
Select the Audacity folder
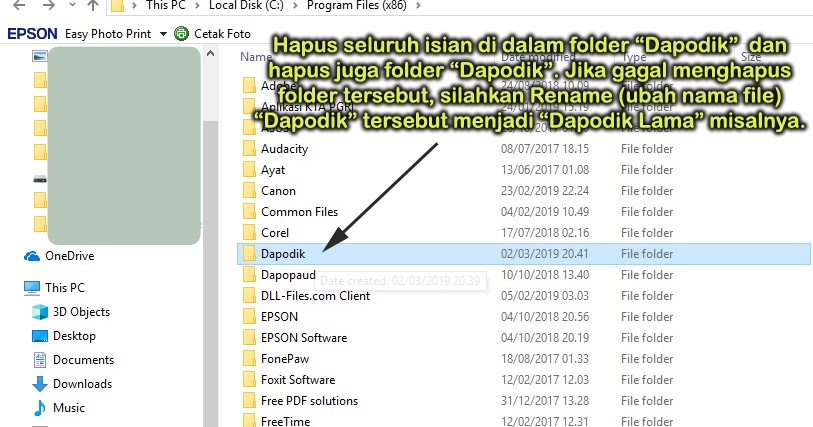[x=284, y=149]
